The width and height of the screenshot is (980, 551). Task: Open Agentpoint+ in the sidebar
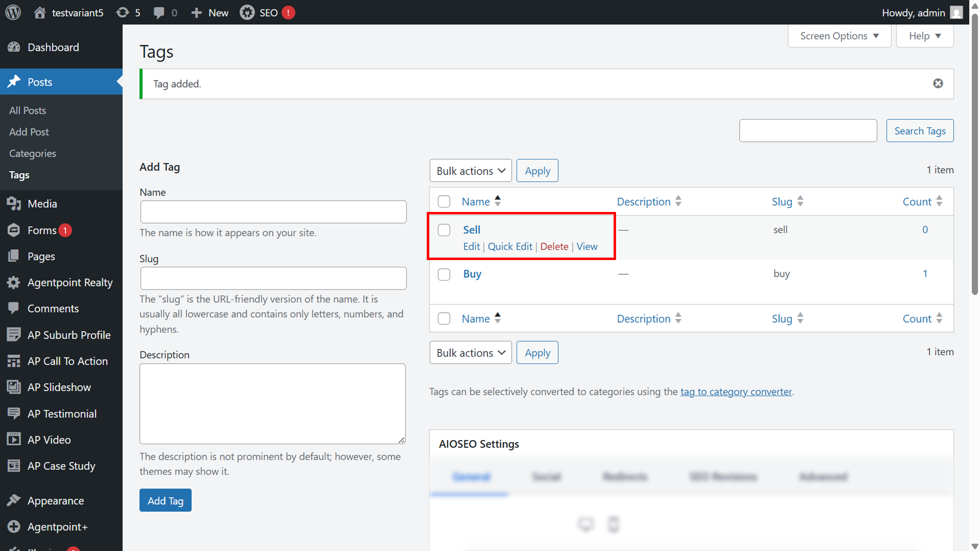point(61,527)
